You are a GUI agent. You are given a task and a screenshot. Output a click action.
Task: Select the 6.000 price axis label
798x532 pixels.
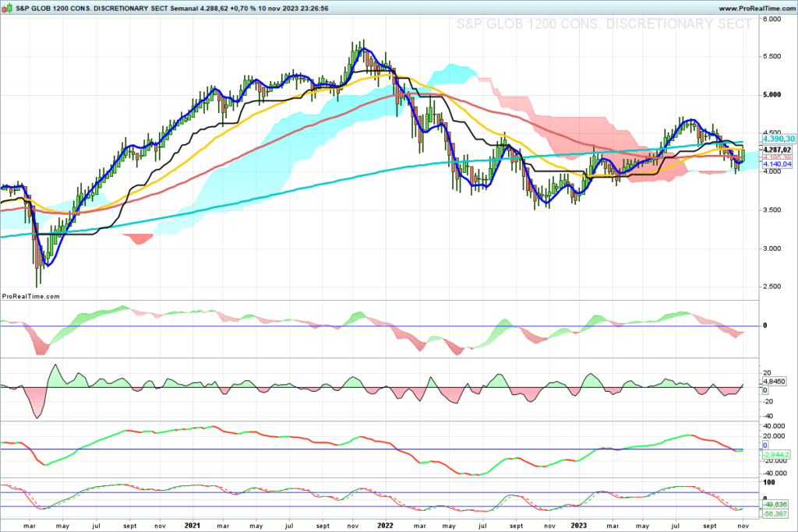tap(772, 19)
